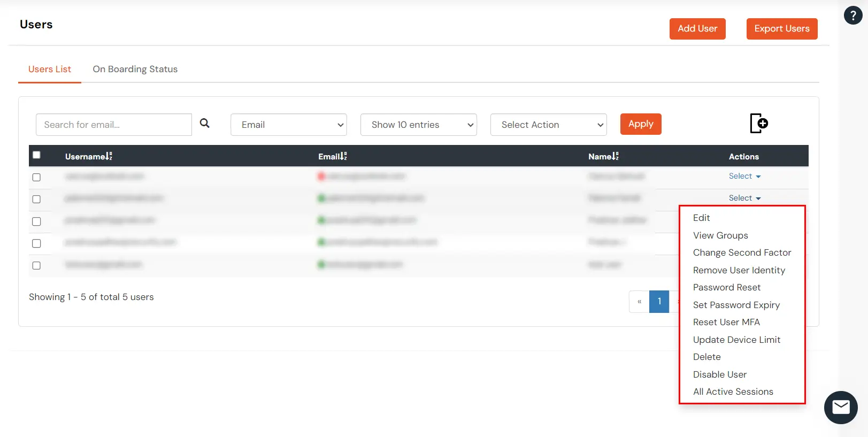Image resolution: width=868 pixels, height=437 pixels.
Task: Choose Password Reset option
Action: point(727,287)
